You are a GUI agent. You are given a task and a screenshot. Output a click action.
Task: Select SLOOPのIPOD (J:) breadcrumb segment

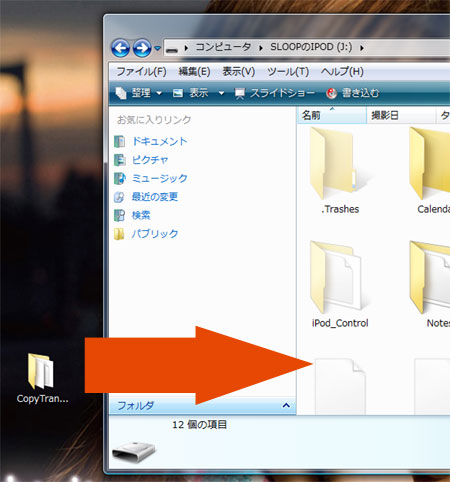(x=311, y=47)
